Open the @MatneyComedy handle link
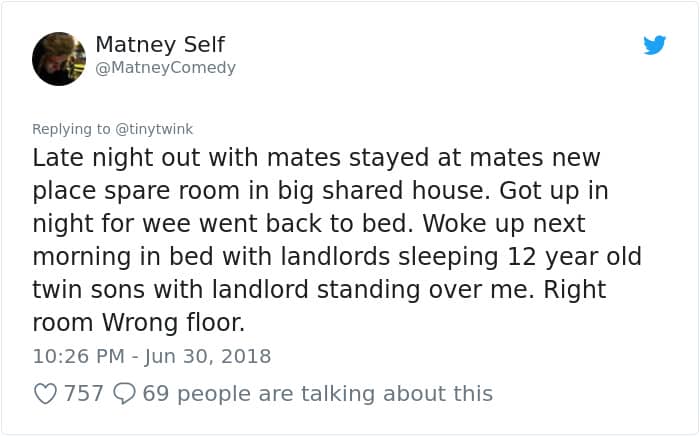The height and width of the screenshot is (436, 700). [165, 68]
